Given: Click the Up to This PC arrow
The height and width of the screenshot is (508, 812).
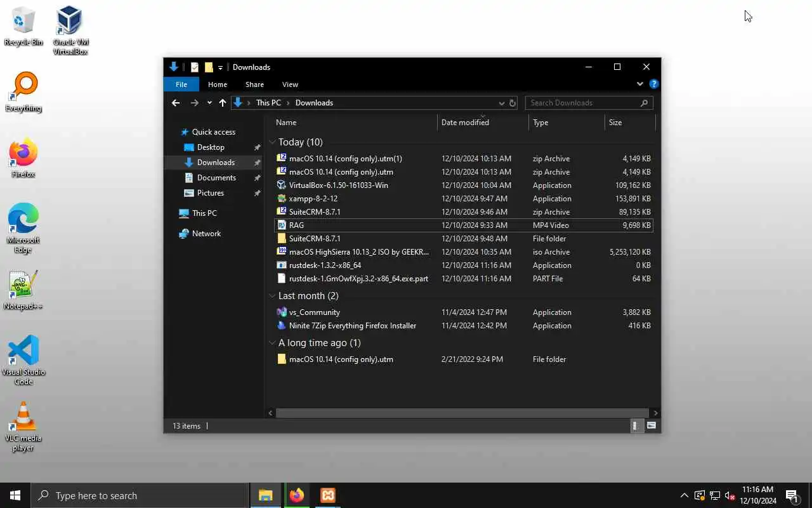Looking at the screenshot, I should [222, 103].
